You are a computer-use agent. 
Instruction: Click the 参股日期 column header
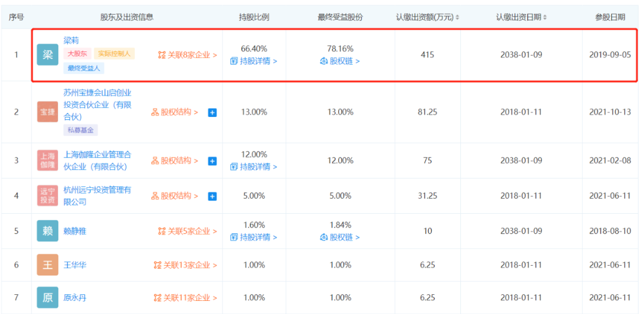611,17
